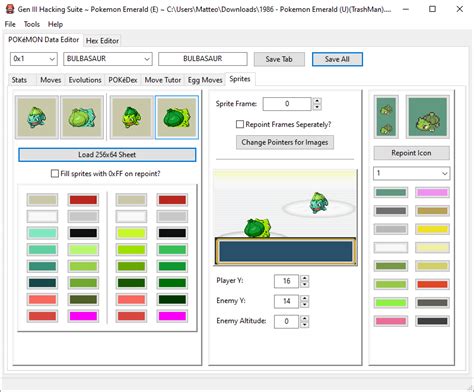Image resolution: width=474 pixels, height=392 pixels.
Task: Pick the orange-red swatch in icon palette
Action: click(432, 284)
